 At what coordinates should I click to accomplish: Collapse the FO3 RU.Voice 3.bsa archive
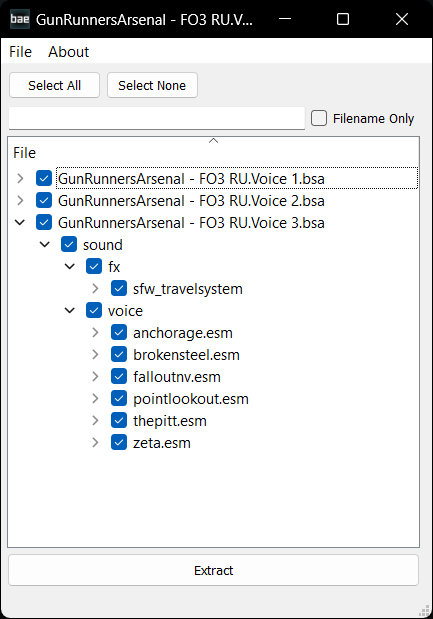[20, 223]
